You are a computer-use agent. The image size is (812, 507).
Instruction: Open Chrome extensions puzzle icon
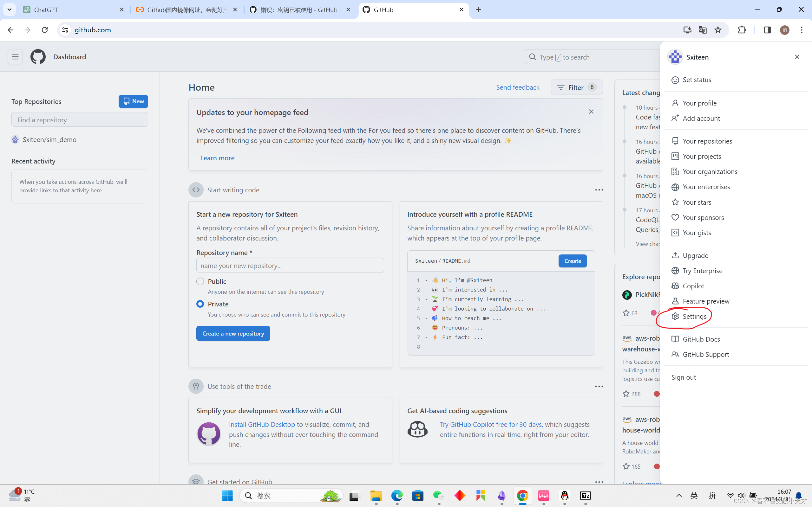pyautogui.click(x=742, y=30)
